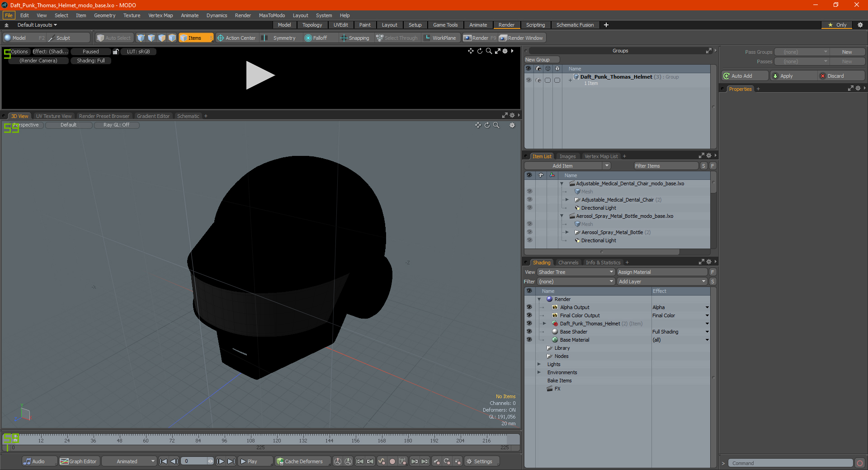This screenshot has width=868, height=470.
Task: Go to last frame button
Action: pos(231,461)
